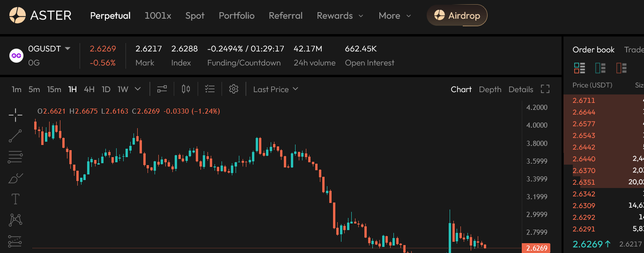The width and height of the screenshot is (644, 253).
Task: Open the indicators settings icon
Action: coord(162,89)
